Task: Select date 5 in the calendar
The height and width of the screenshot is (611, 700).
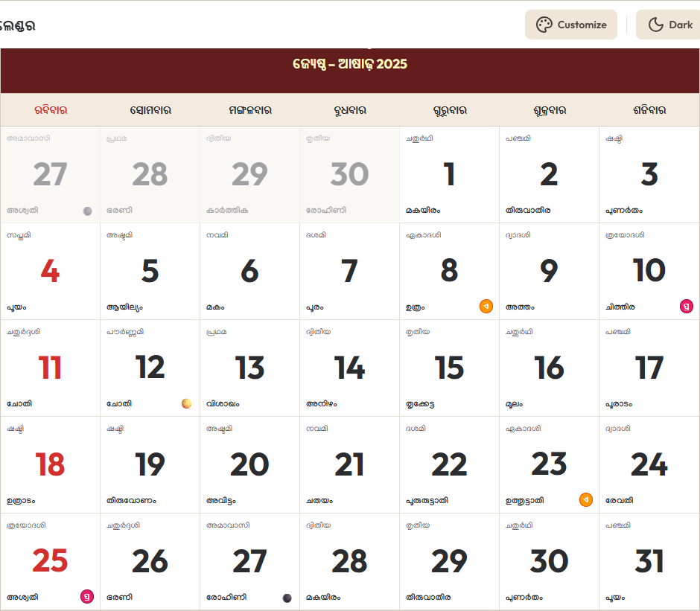Action: pyautogui.click(x=150, y=272)
